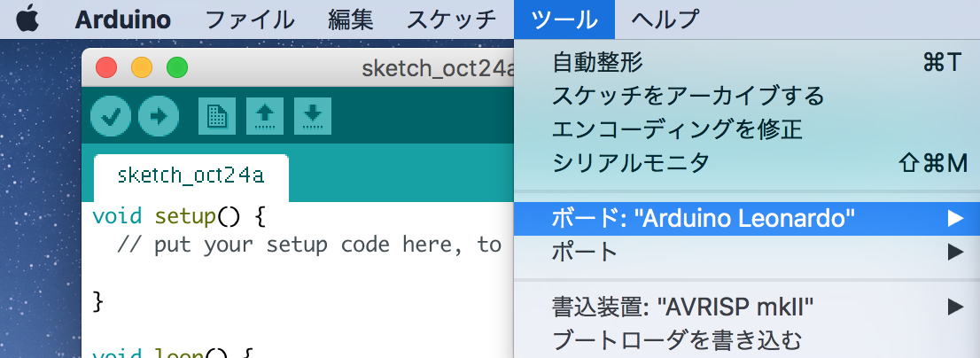980x358 pixels.
Task: Open the Arduino application menu
Action: (x=122, y=19)
